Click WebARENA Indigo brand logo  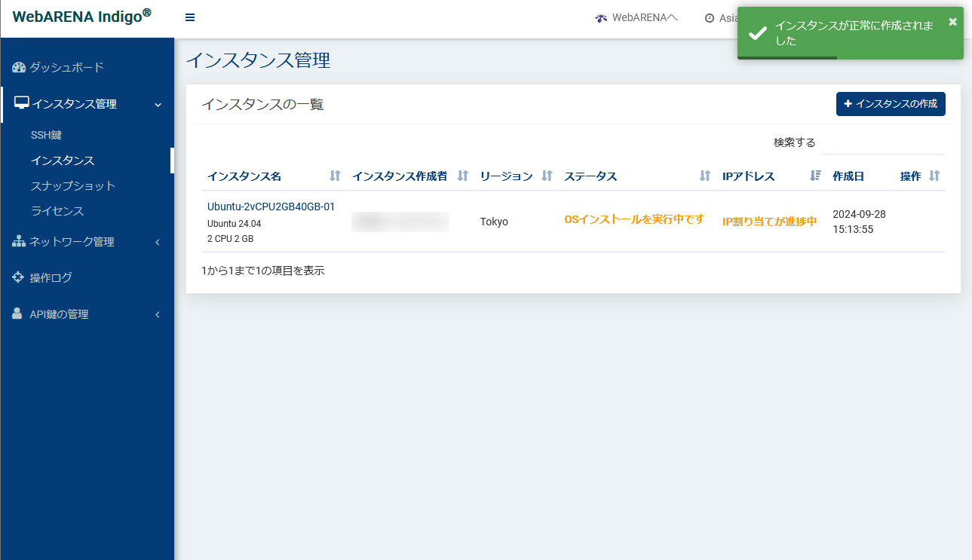click(82, 17)
